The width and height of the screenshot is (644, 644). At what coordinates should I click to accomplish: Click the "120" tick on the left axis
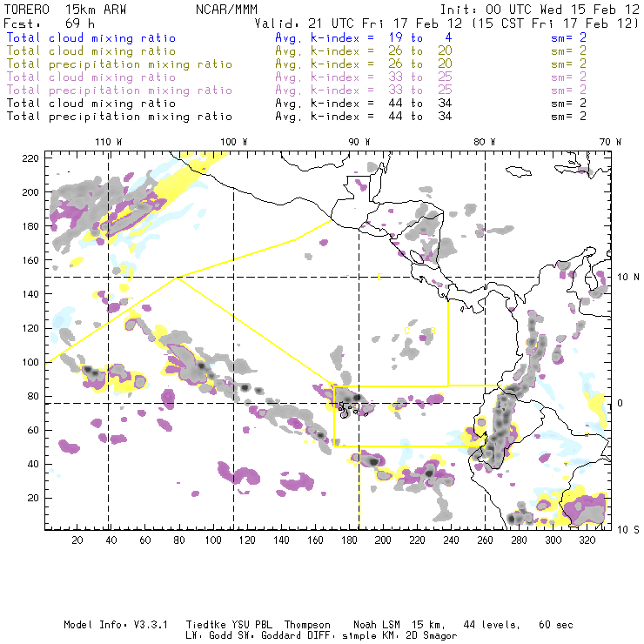point(30,328)
